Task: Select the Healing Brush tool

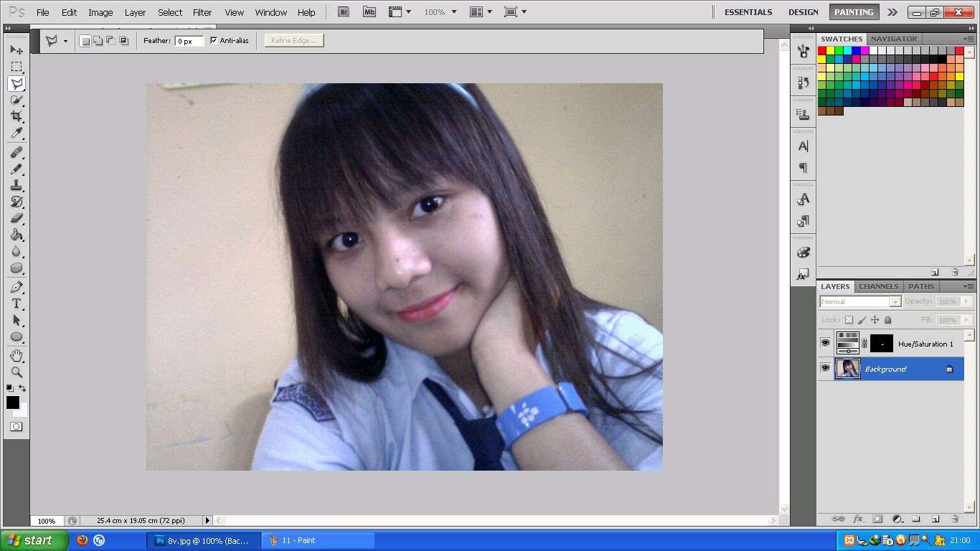Action: [16, 152]
